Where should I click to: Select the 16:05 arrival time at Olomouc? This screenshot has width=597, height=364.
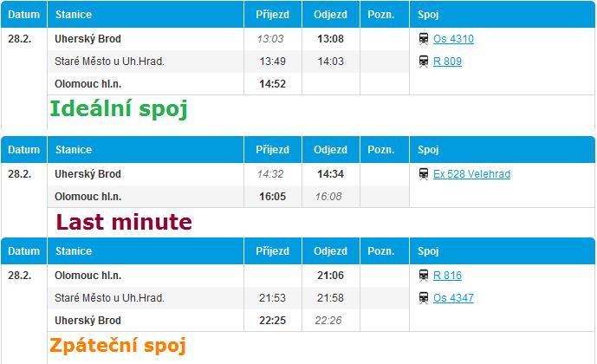[x=273, y=197]
